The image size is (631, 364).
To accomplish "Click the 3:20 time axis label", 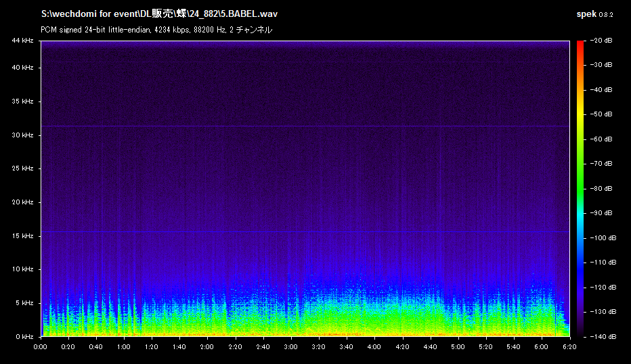I will (x=318, y=346).
